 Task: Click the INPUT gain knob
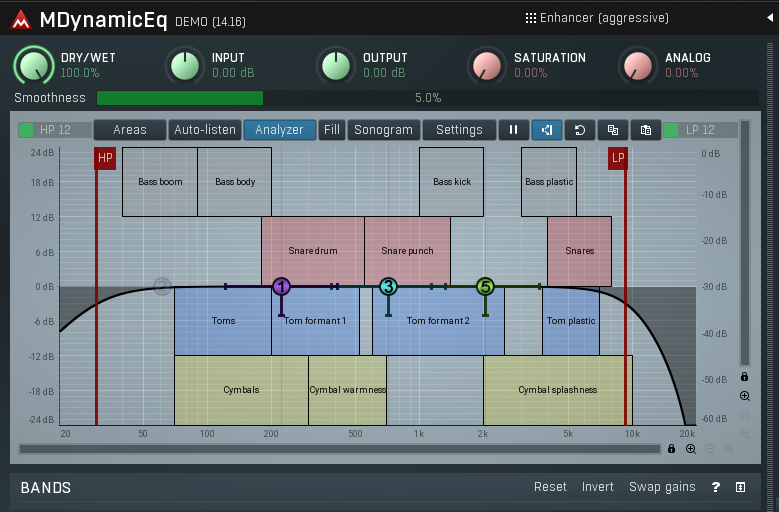tap(185, 66)
